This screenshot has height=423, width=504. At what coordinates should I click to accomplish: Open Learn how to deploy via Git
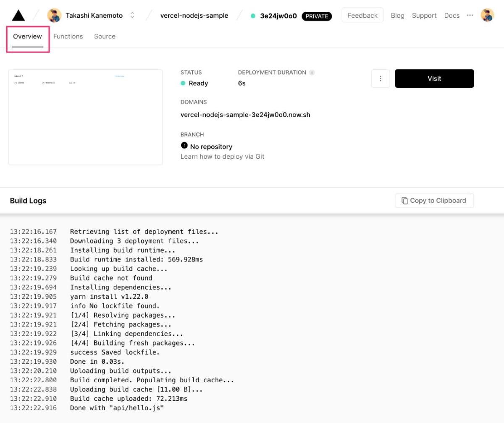click(222, 157)
